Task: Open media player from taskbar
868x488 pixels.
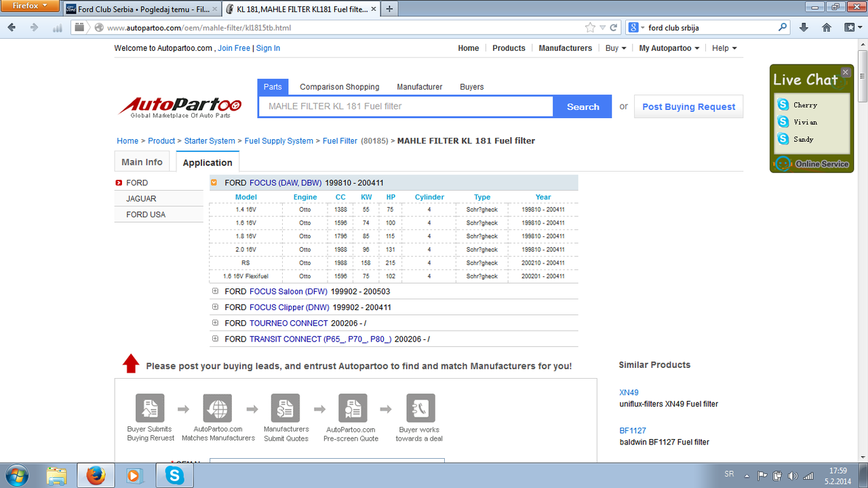Action: tap(134, 475)
